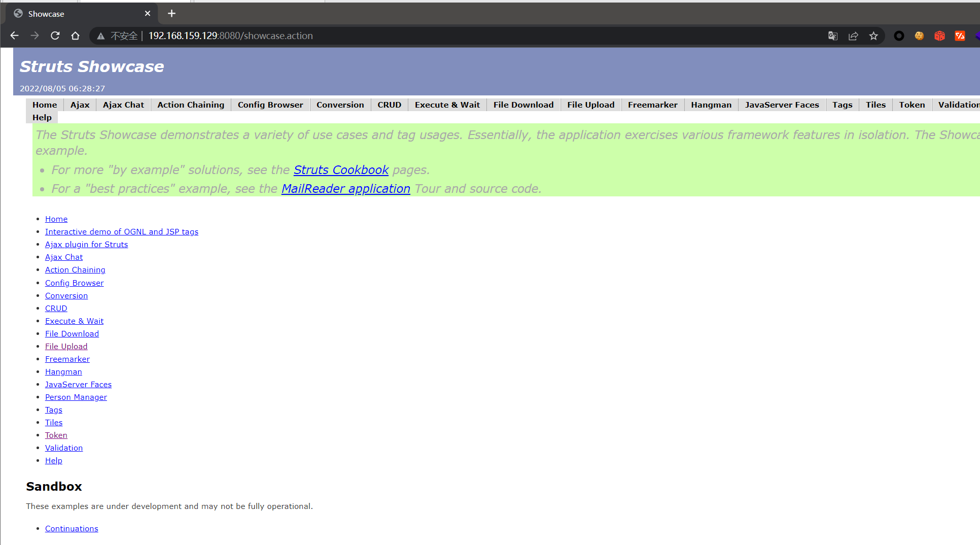980x545 pixels.
Task: Open the Action Chaining list link
Action: pos(75,269)
